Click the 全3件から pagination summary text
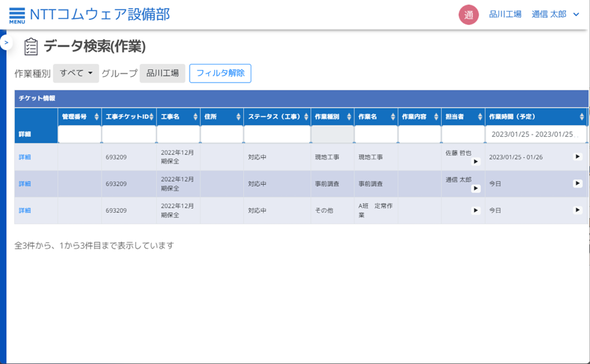Viewport: 590px width, 364px height. coord(94,245)
